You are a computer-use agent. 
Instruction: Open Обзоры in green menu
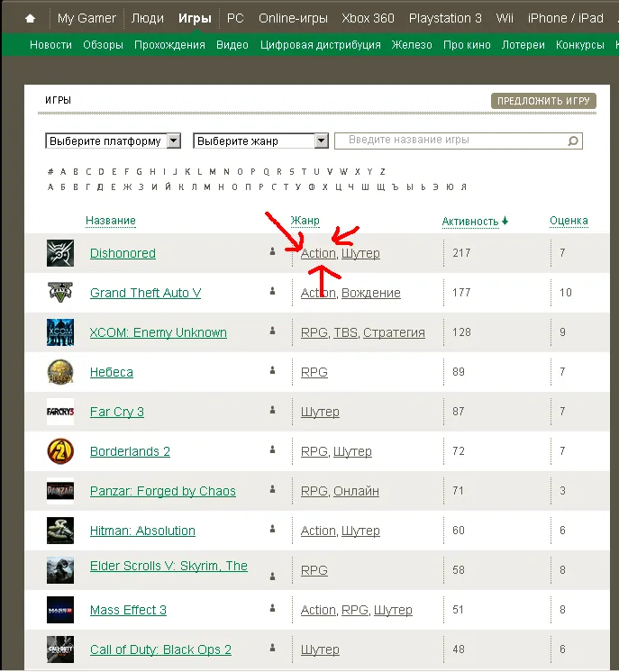coord(103,44)
